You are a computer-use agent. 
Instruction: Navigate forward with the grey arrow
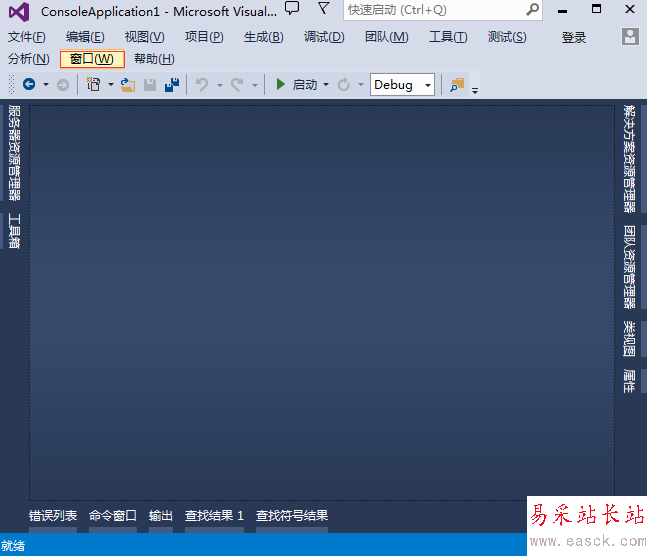click(x=63, y=85)
